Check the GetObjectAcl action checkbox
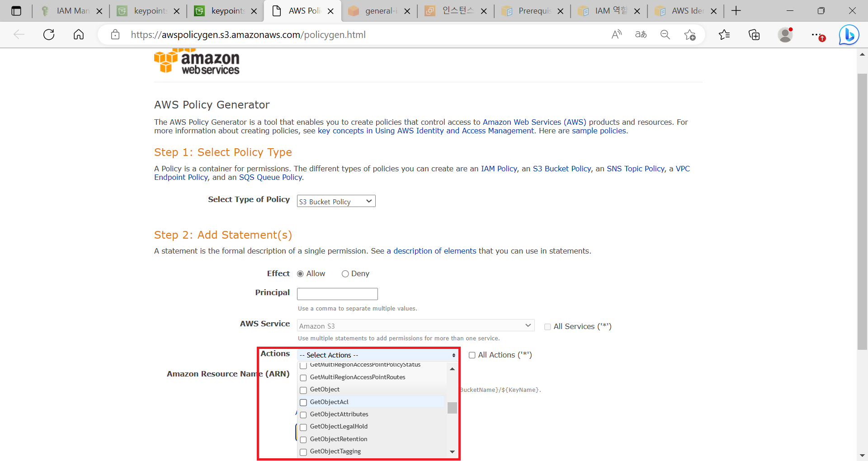868x461 pixels. tap(303, 402)
